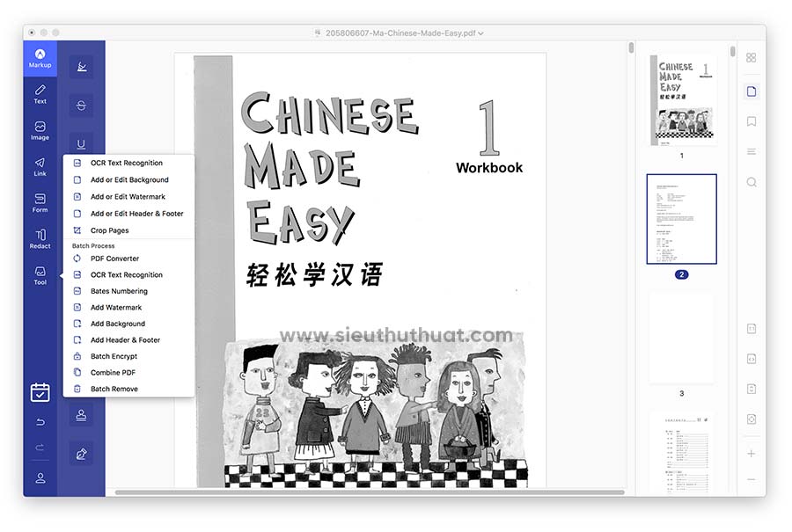792x532 pixels.
Task: Show the page thumbnails panel icon
Action: 752,91
